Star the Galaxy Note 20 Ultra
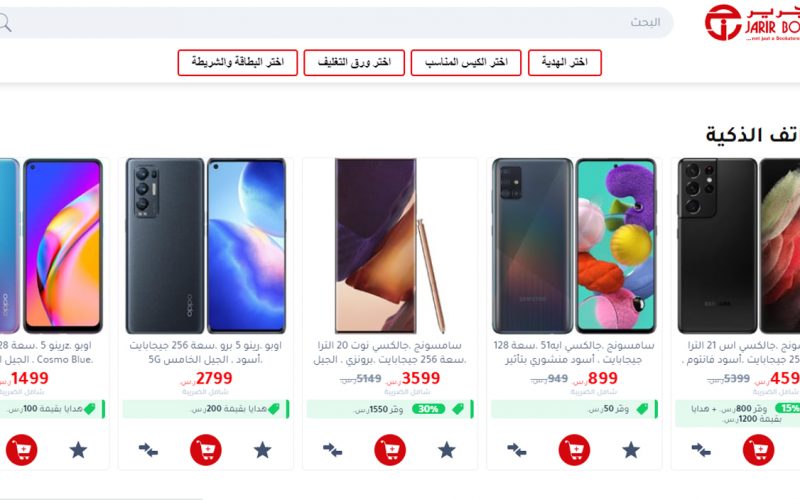 click(x=446, y=450)
